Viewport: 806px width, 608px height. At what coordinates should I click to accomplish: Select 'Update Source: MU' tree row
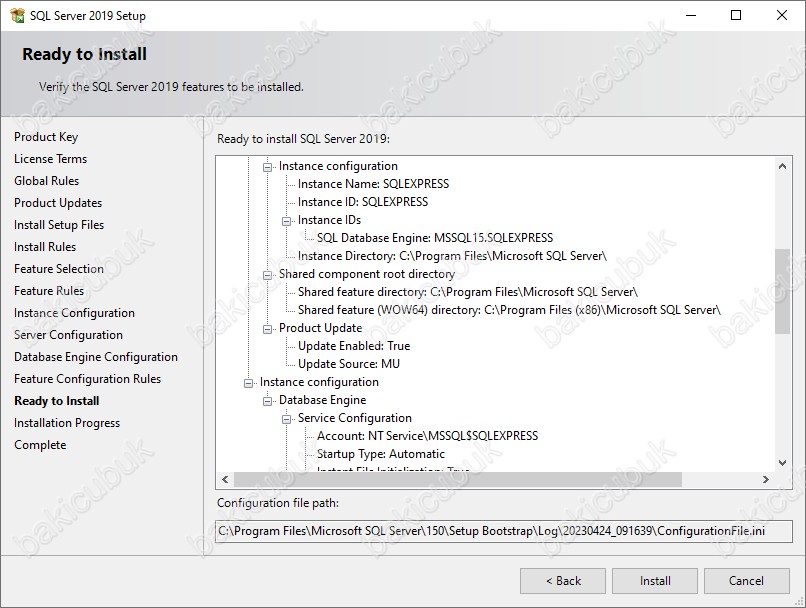pos(349,364)
